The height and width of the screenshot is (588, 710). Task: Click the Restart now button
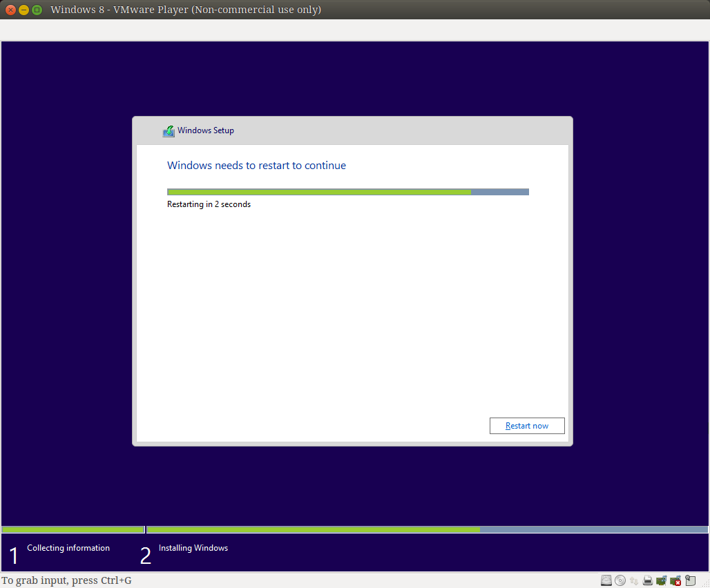coord(527,426)
